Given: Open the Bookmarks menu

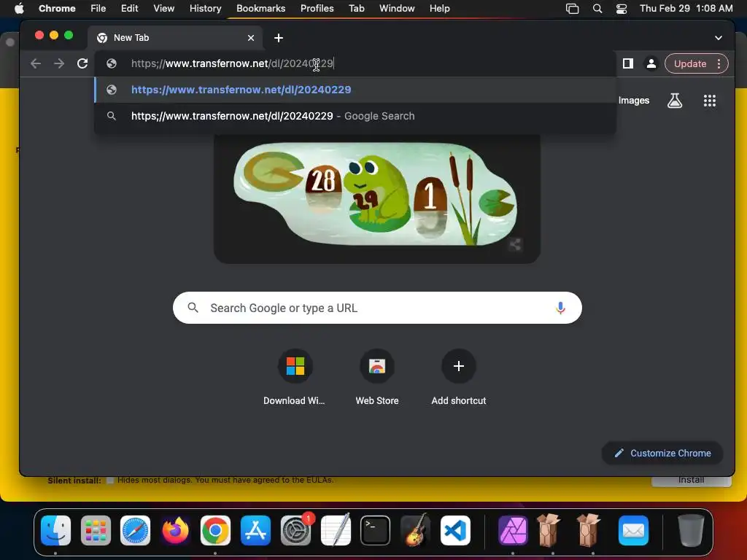Looking at the screenshot, I should pos(260,8).
